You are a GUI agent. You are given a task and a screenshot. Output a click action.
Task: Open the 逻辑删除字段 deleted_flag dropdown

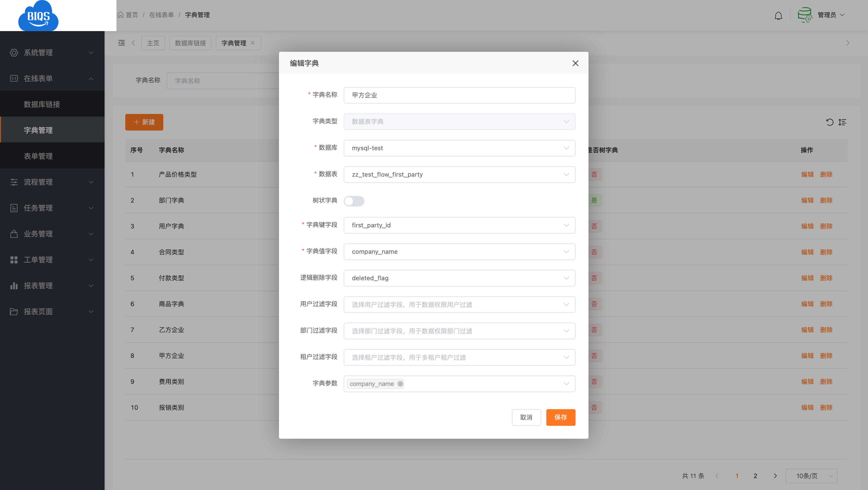pos(459,278)
